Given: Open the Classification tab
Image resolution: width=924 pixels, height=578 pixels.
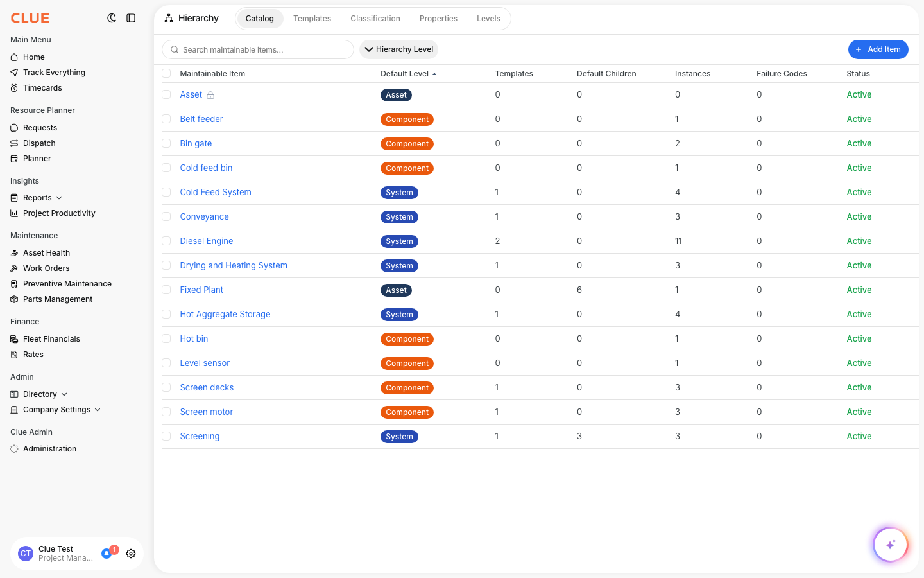Looking at the screenshot, I should pyautogui.click(x=375, y=18).
